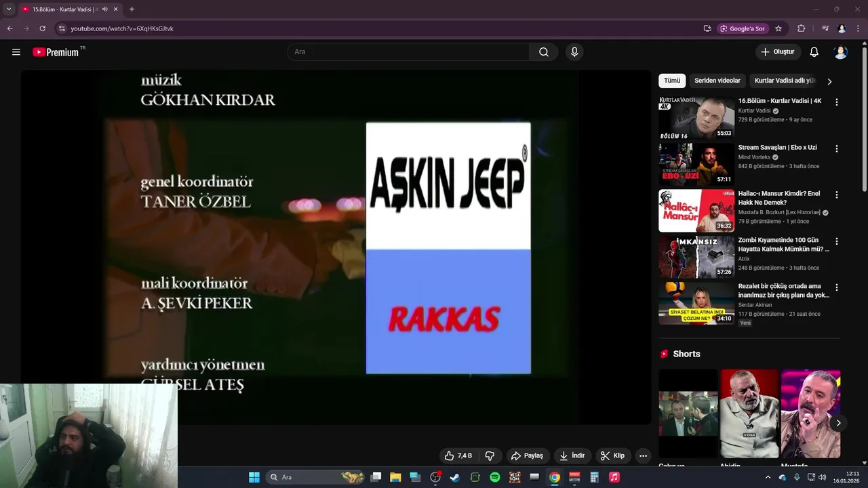Select the Tümü filter chip
Viewport: 868px width, 488px height.
point(672,81)
